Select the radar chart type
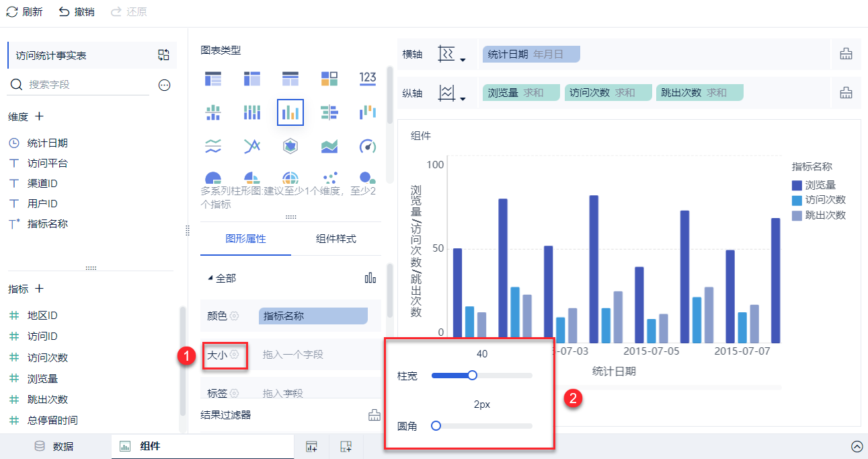 [x=290, y=145]
